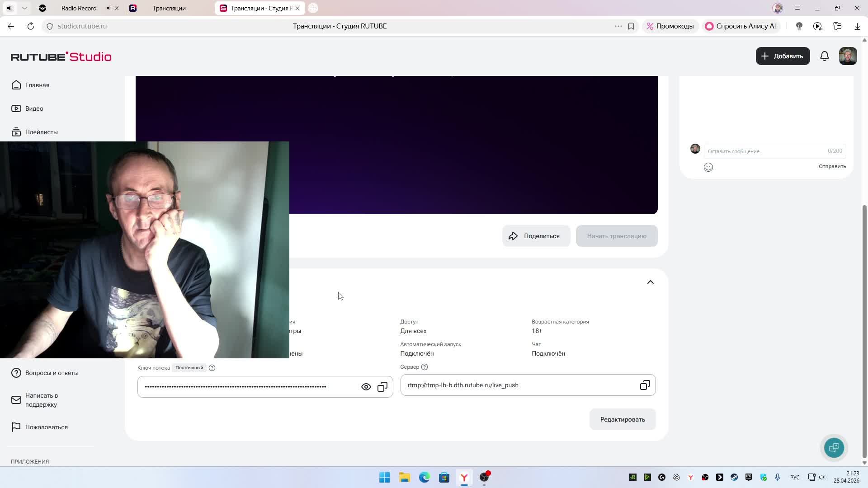Reveal the hidden stream key

366,387
